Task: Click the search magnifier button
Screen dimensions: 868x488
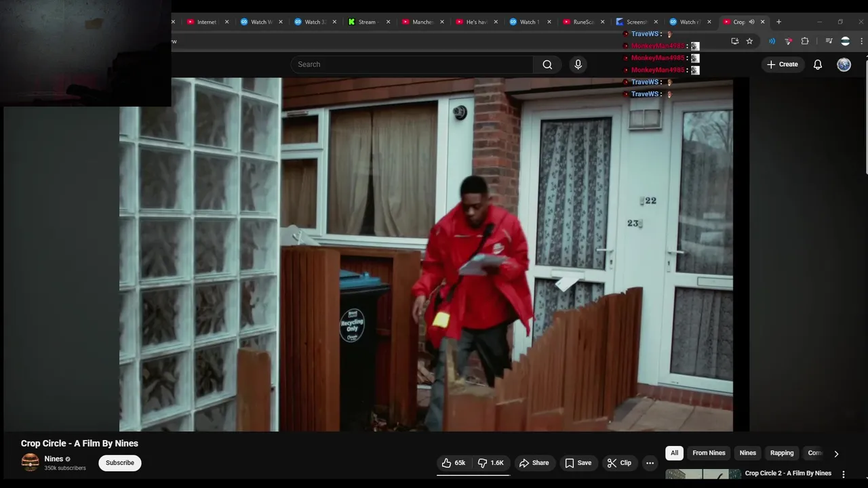Action: [x=547, y=64]
